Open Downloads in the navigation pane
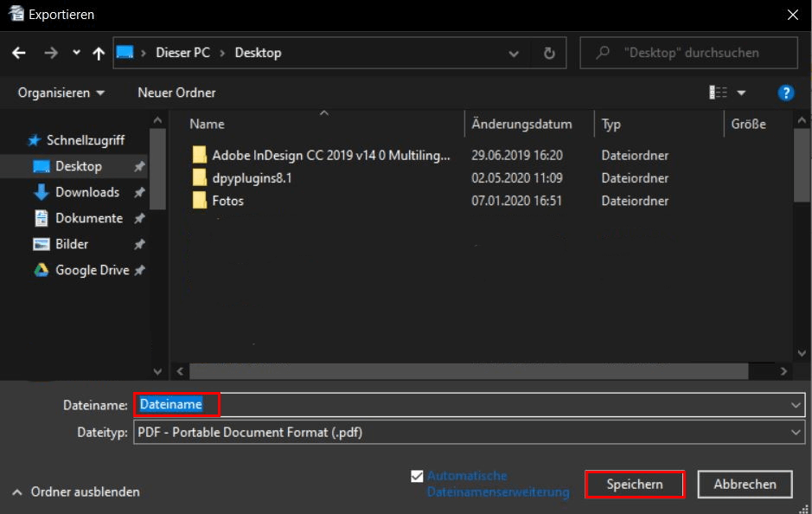This screenshot has width=812, height=514. pyautogui.click(x=87, y=192)
